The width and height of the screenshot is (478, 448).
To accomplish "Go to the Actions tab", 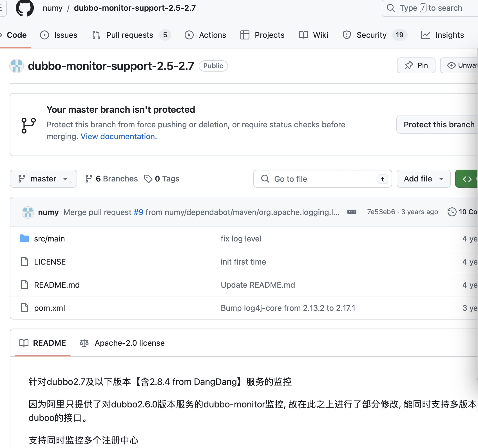I will click(x=205, y=35).
